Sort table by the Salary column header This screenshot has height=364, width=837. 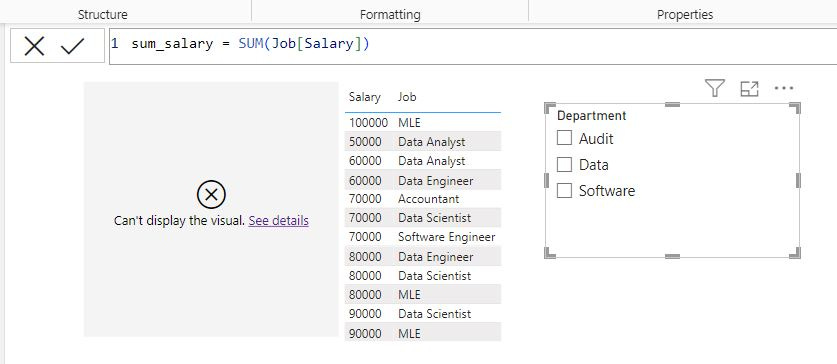tap(365, 97)
